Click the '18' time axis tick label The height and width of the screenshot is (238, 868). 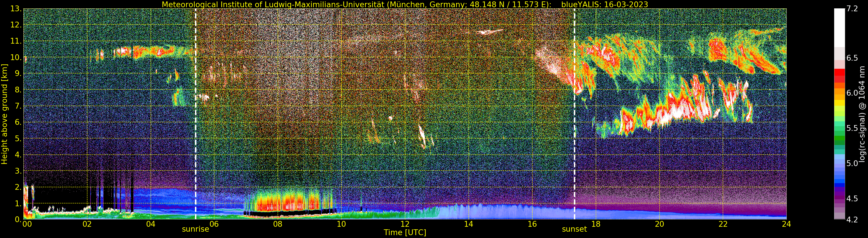pyautogui.click(x=596, y=224)
